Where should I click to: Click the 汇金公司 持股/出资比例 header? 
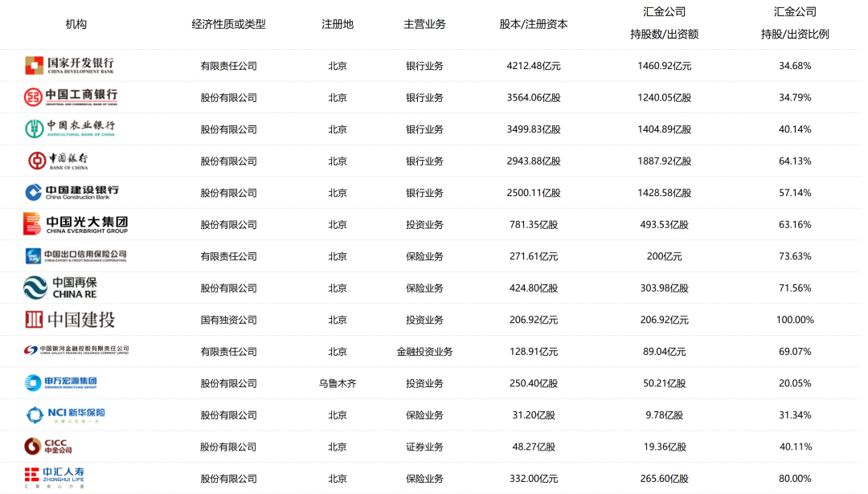pos(795,22)
